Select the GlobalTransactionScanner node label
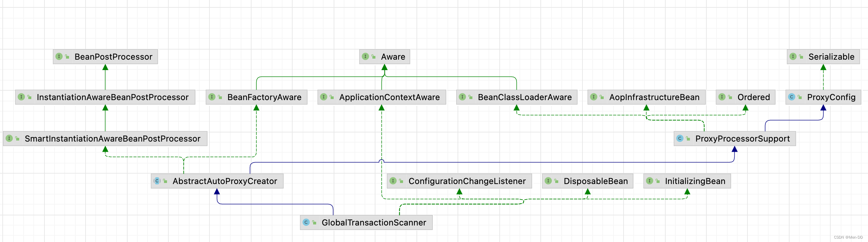 pos(374,223)
